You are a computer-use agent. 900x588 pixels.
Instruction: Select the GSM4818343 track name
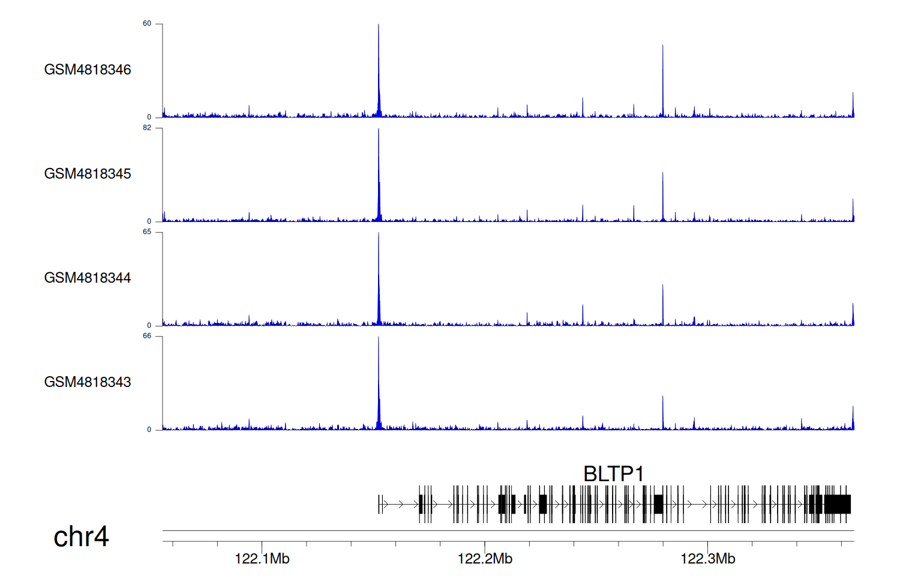click(88, 382)
